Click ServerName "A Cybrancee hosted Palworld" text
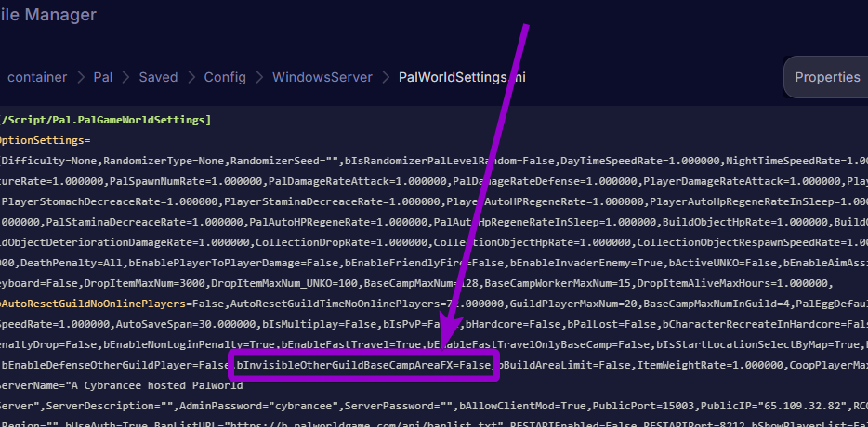This screenshot has height=427, width=868. 121,385
